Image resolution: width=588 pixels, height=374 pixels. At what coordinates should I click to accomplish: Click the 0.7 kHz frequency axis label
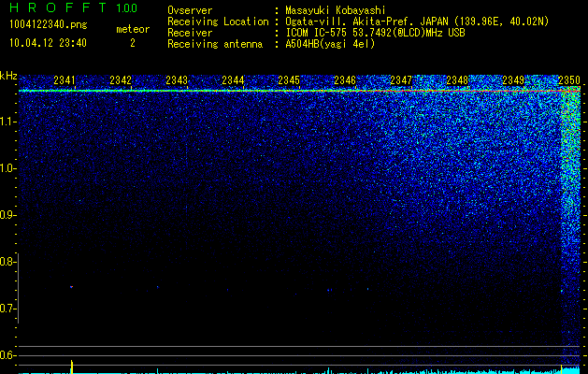pyautogui.click(x=7, y=309)
